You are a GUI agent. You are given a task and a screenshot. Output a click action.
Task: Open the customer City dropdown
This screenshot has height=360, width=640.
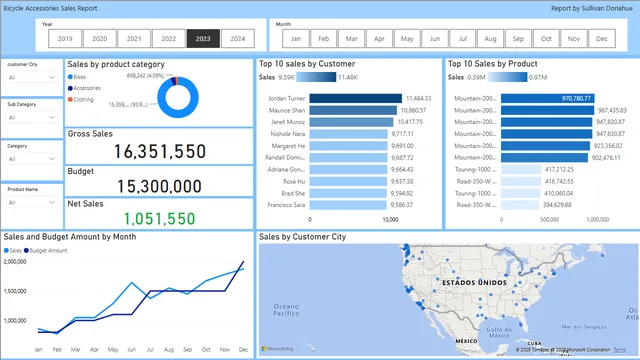click(31, 77)
